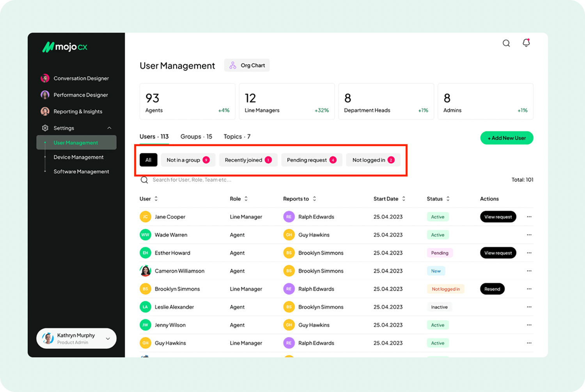Screen dimensions: 585x392
Task: Click the 12 Line Managers stat card
Action: point(287,101)
